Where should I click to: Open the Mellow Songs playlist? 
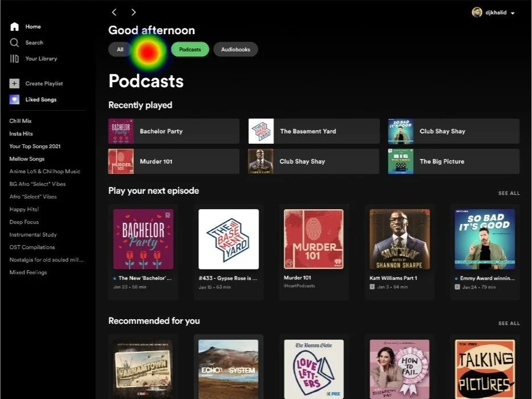click(x=27, y=159)
